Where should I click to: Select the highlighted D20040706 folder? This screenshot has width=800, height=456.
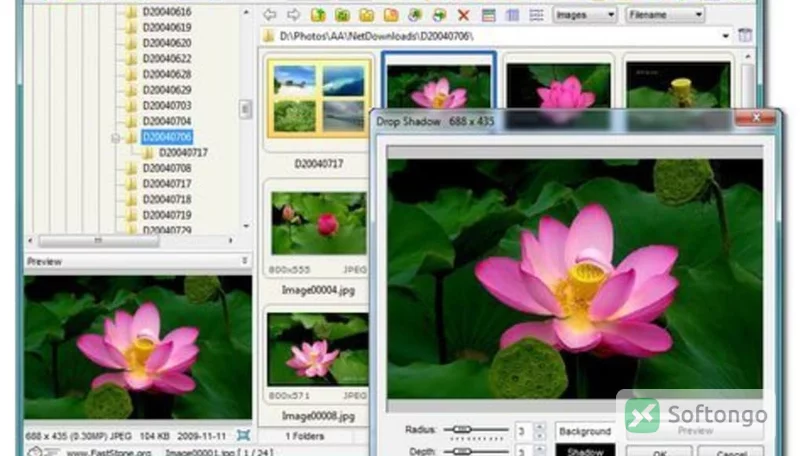pyautogui.click(x=167, y=137)
